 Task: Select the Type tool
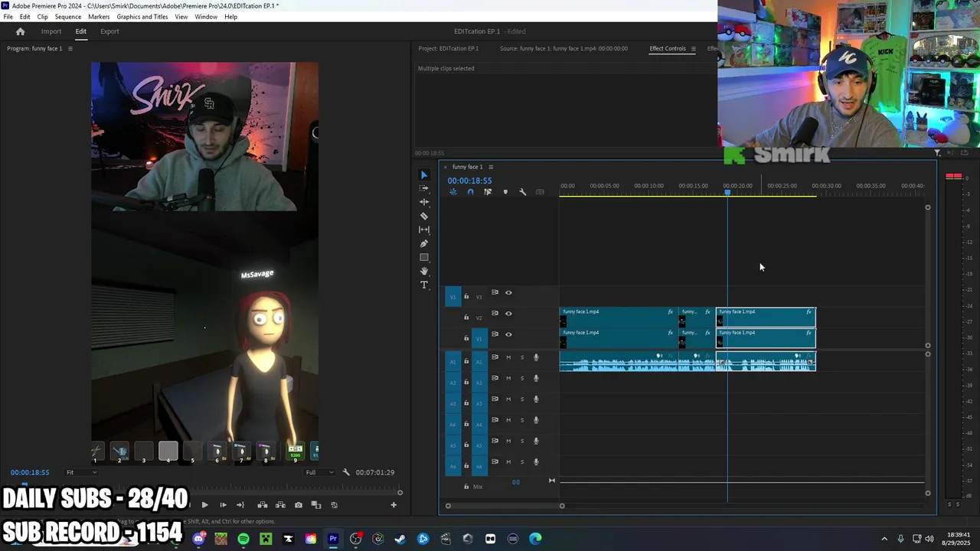pyautogui.click(x=424, y=285)
